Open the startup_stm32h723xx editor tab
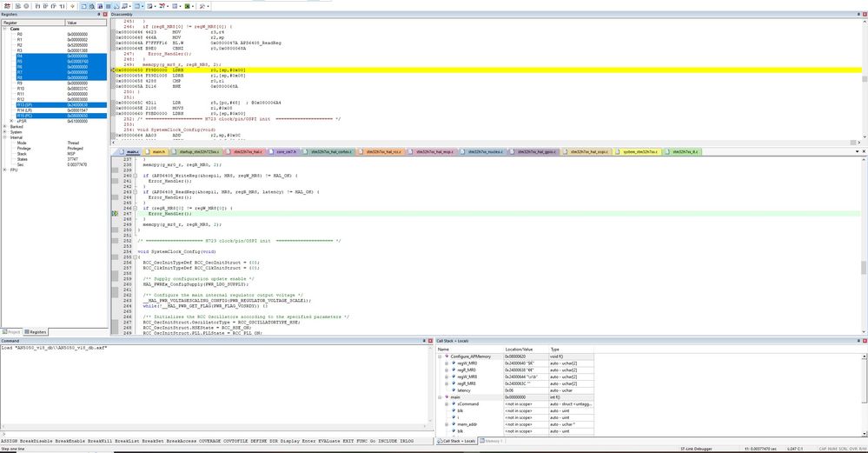 coord(196,152)
